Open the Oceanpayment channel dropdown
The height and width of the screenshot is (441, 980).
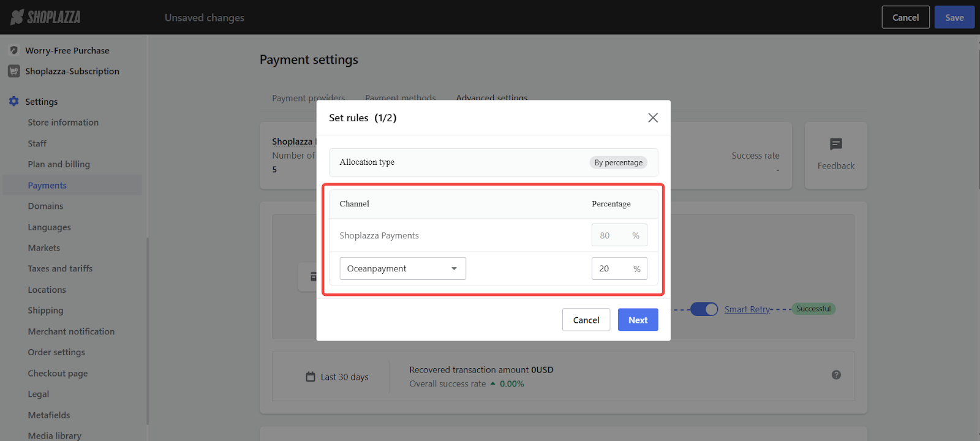402,268
